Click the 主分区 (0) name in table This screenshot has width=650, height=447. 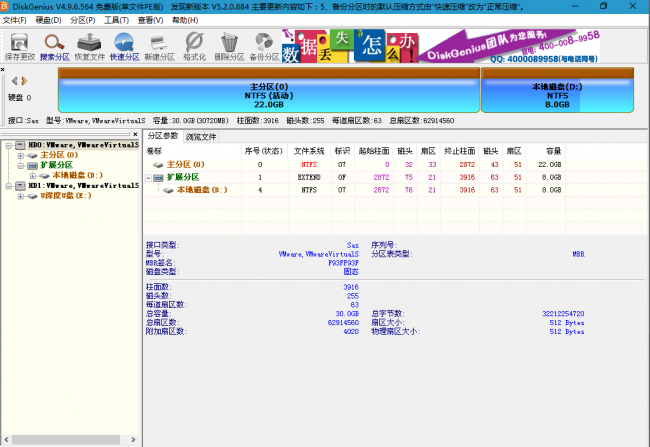tap(185, 165)
